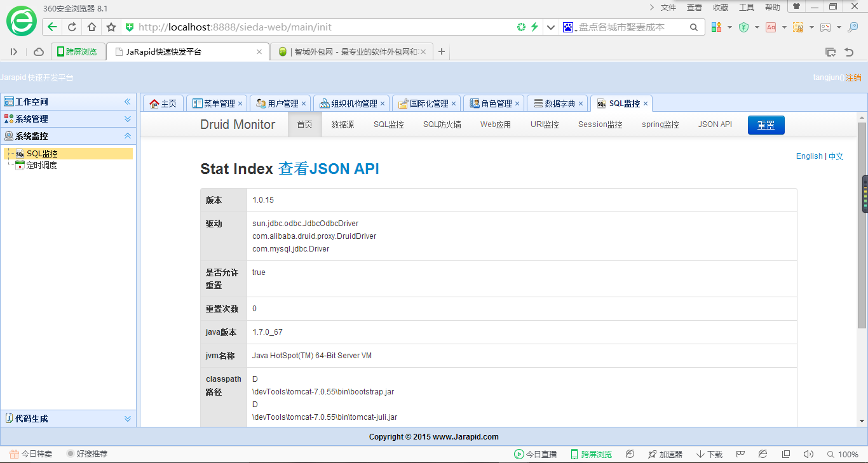This screenshot has width=868, height=463.
Task: Click the Aa translate icon
Action: (771, 27)
